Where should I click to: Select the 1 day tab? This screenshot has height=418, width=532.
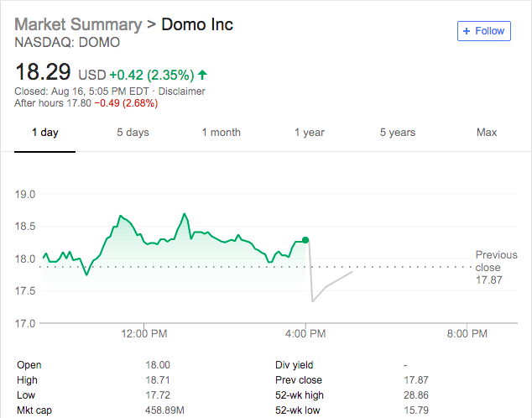pos(44,133)
